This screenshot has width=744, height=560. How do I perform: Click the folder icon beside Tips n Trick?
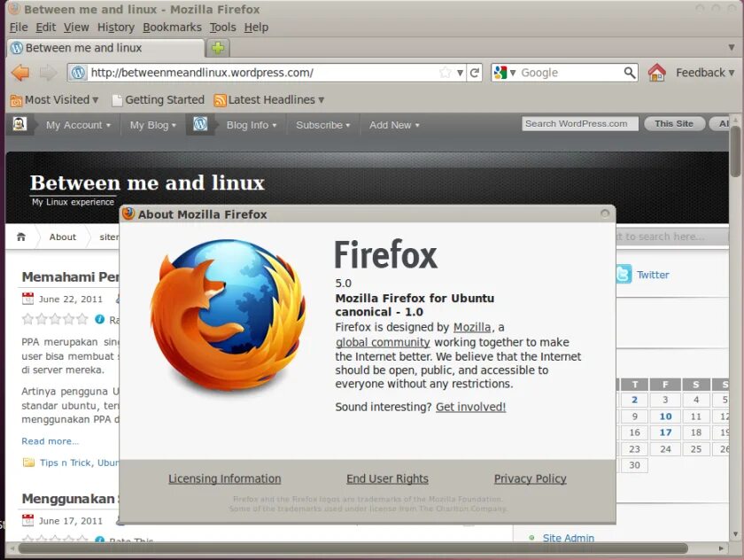(x=28, y=463)
